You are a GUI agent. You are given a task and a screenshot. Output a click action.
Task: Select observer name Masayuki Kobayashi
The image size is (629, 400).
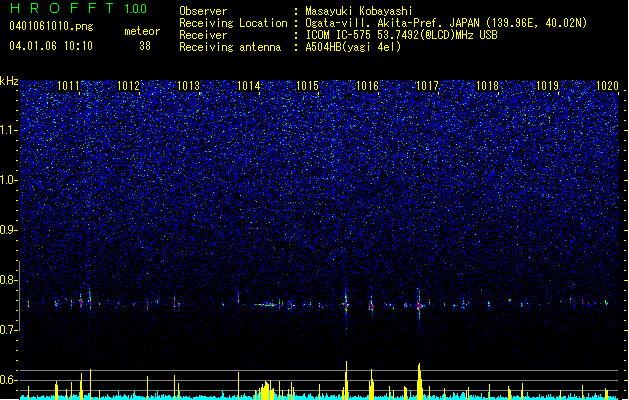359,11
